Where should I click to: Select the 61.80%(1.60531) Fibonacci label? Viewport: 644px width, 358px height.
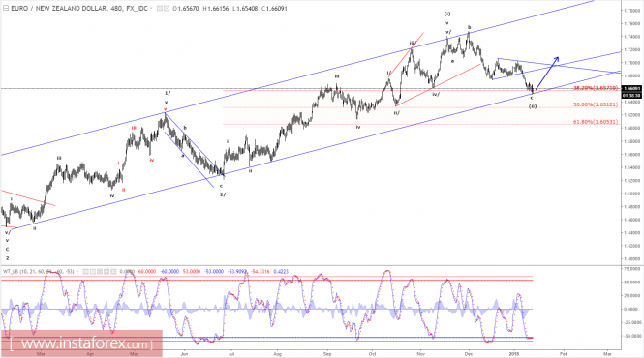pos(596,122)
